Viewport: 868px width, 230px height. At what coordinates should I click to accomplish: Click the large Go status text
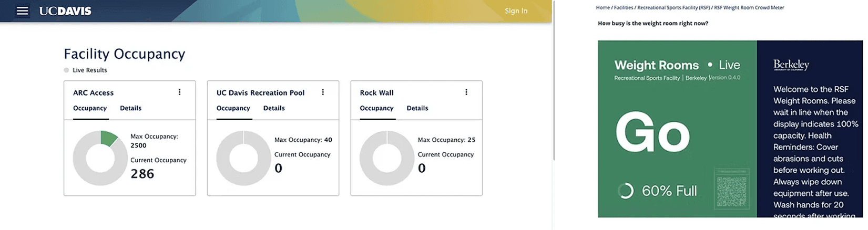(652, 132)
